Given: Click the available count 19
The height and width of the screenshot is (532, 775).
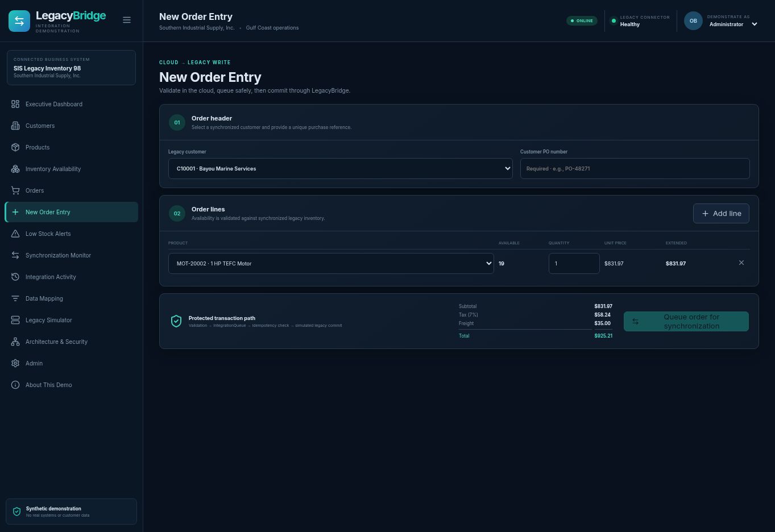Looking at the screenshot, I should click(x=502, y=264).
